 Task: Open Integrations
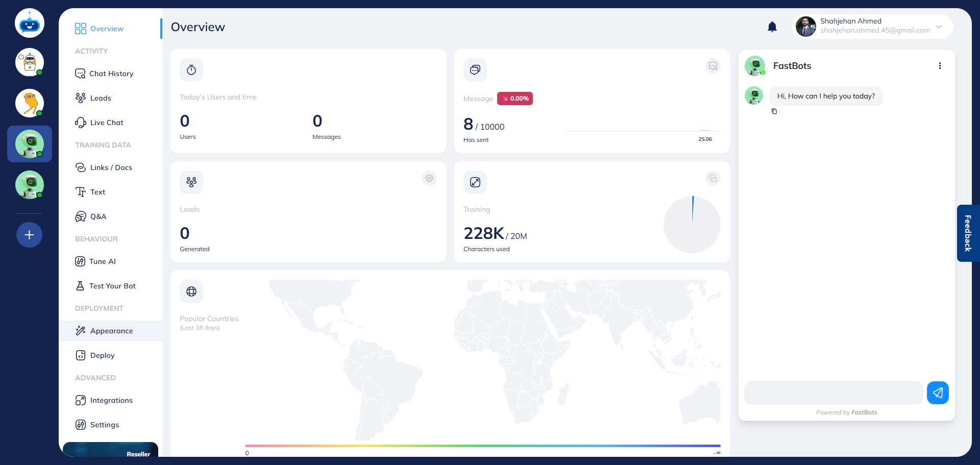[104, 400]
